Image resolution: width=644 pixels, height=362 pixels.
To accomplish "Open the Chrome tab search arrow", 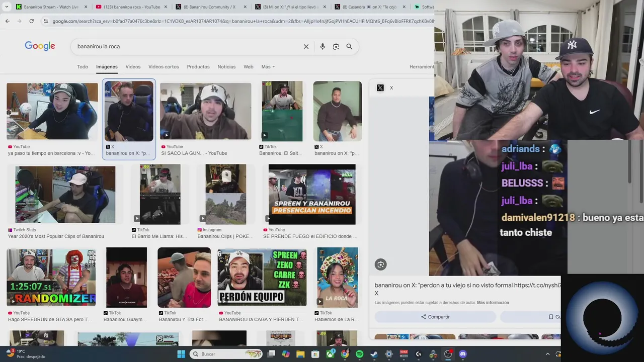I will 7,7.
